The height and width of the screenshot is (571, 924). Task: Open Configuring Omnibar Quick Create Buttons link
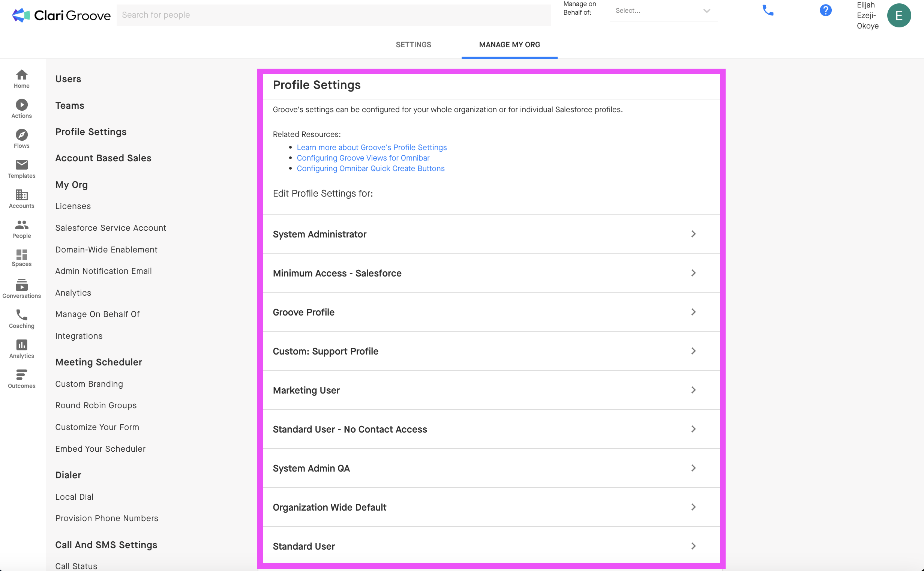click(370, 168)
